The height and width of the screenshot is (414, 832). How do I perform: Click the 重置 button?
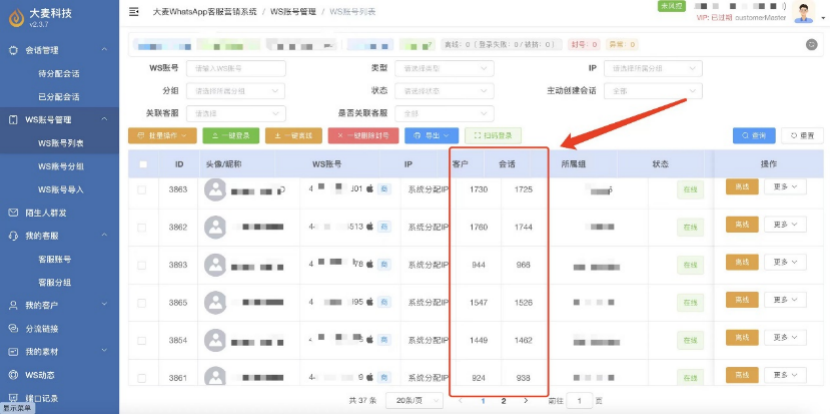[x=802, y=135]
